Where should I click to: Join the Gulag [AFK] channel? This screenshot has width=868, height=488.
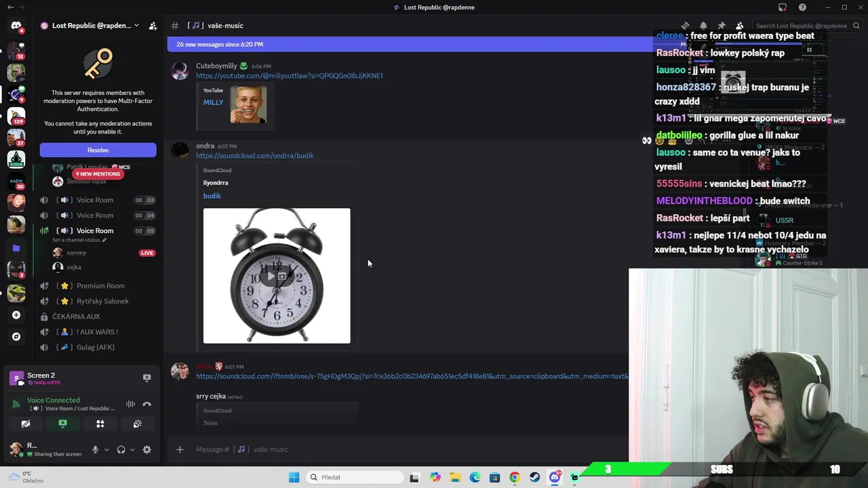(97, 347)
